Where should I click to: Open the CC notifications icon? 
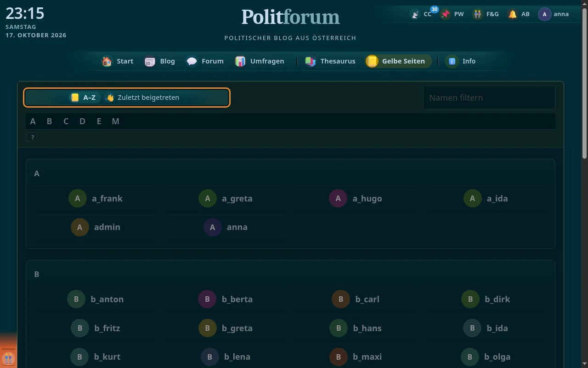coord(415,14)
